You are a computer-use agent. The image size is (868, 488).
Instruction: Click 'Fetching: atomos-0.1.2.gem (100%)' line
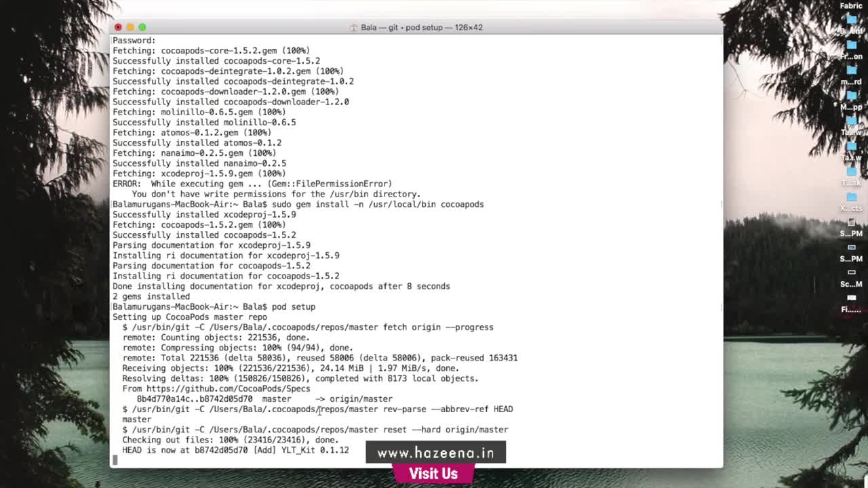coord(192,133)
